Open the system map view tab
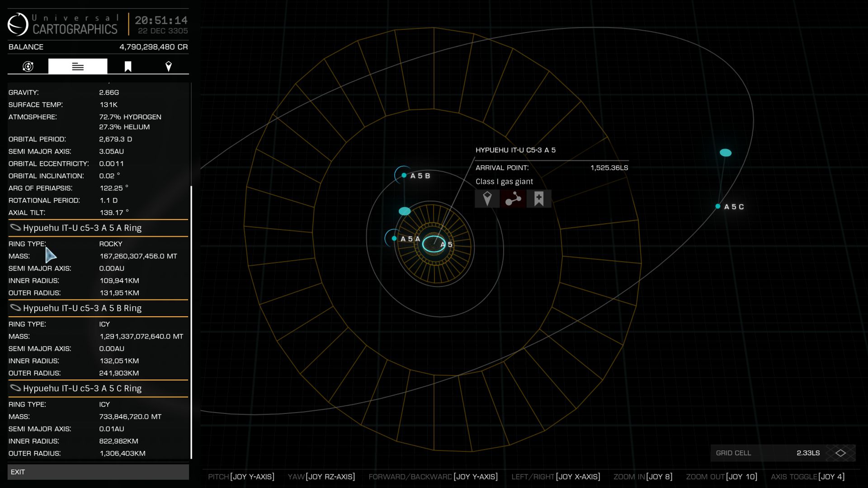Image resolution: width=868 pixels, height=488 pixels. [x=28, y=66]
